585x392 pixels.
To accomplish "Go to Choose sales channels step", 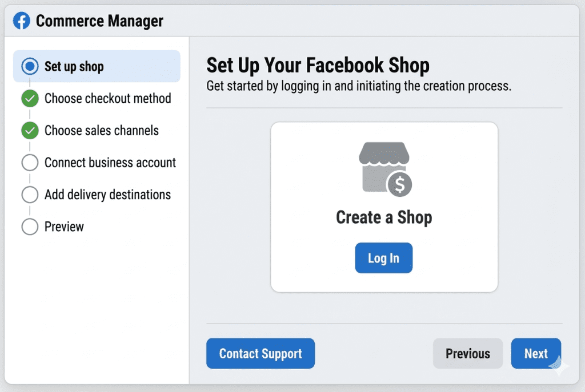I will click(x=102, y=131).
